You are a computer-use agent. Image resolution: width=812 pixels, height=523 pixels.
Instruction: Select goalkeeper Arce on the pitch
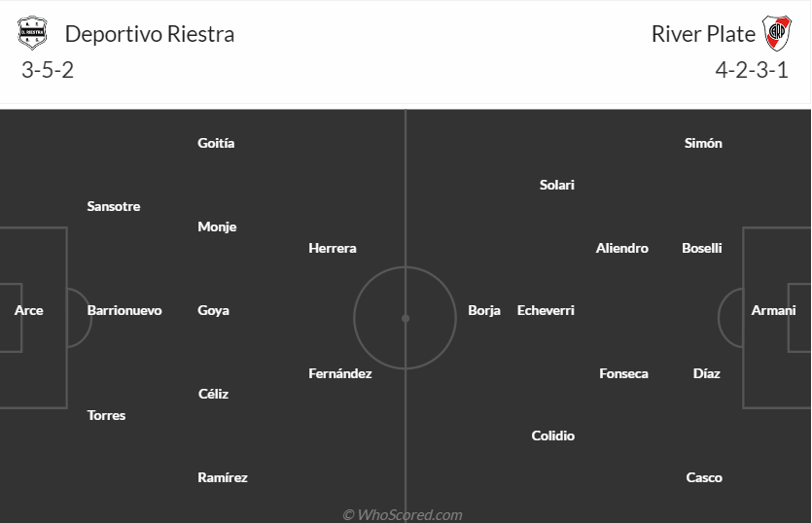29,311
